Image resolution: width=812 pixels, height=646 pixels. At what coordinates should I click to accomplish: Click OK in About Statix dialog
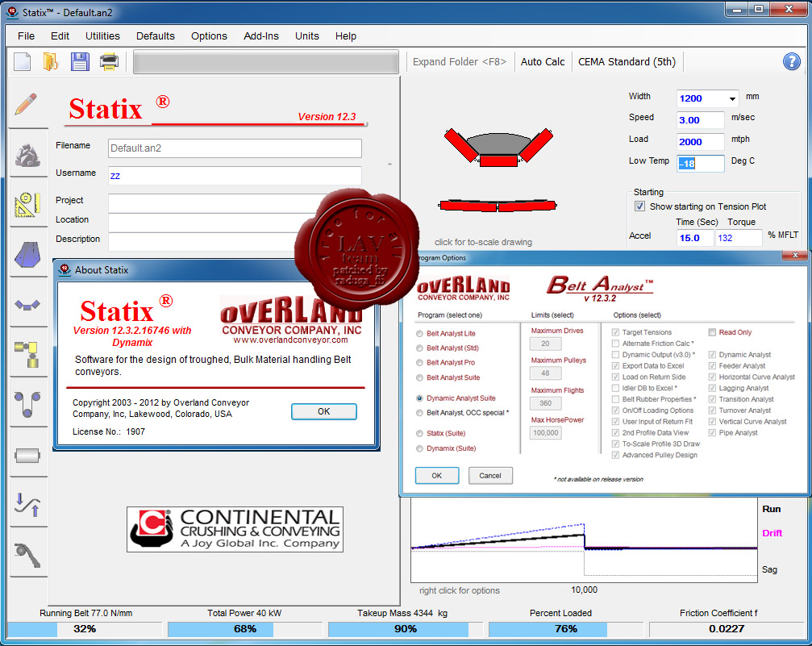coord(323,411)
